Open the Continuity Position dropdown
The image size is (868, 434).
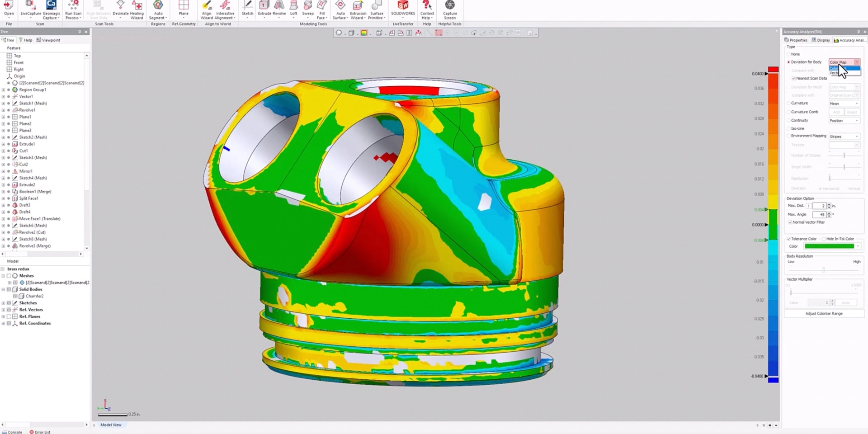(844, 121)
